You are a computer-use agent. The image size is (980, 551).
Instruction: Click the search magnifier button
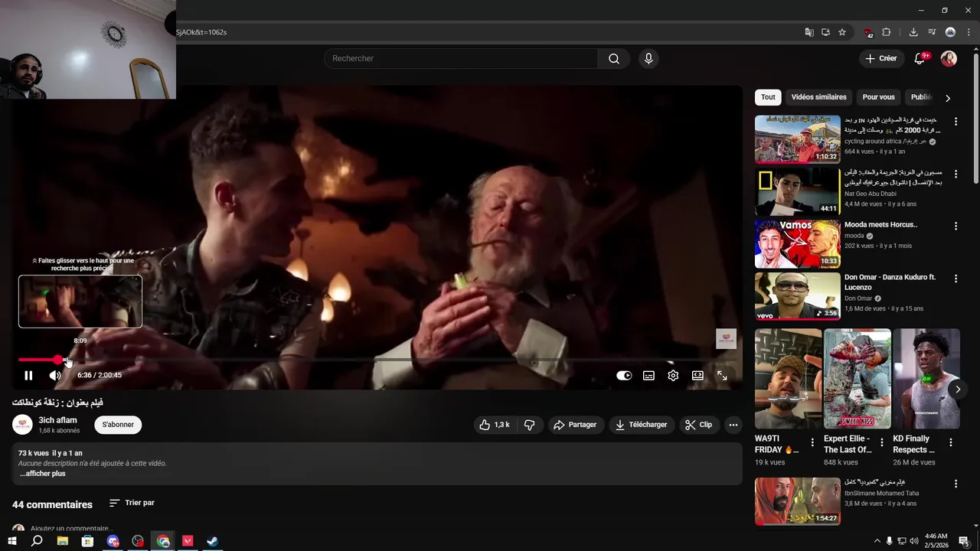pyautogui.click(x=614, y=59)
